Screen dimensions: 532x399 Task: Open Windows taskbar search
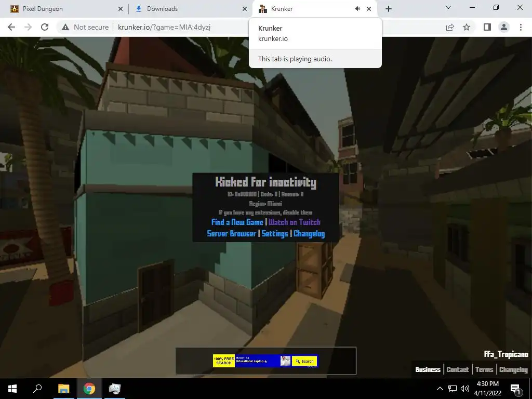point(37,389)
